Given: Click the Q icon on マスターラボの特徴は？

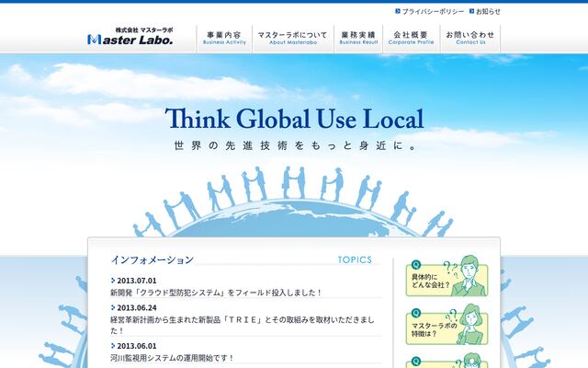Looking at the screenshot, I should [416, 313].
